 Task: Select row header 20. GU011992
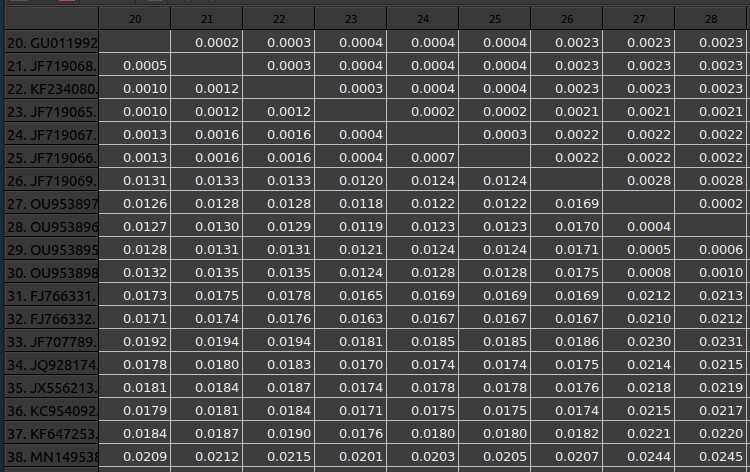point(52,43)
